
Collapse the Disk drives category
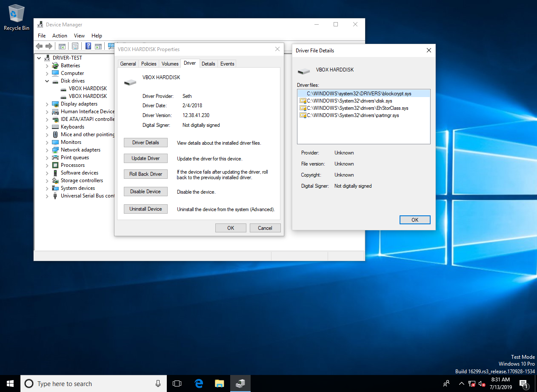pos(47,81)
